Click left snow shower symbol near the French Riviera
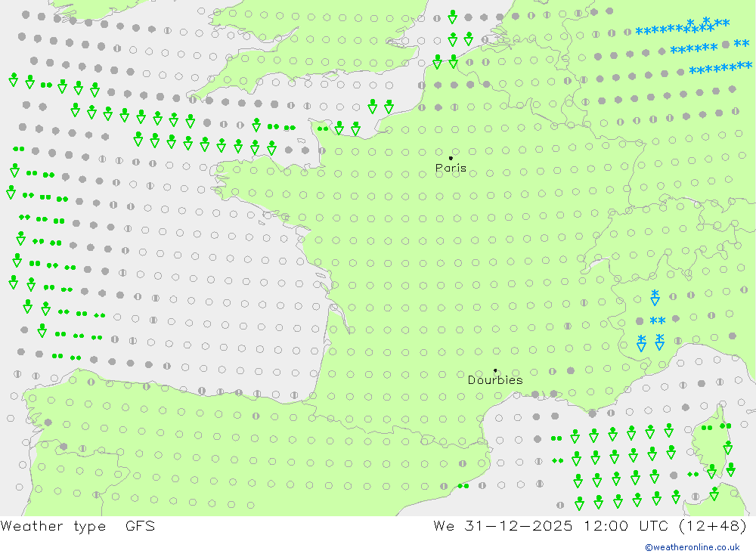The height and width of the screenshot is (554, 756). (x=641, y=343)
